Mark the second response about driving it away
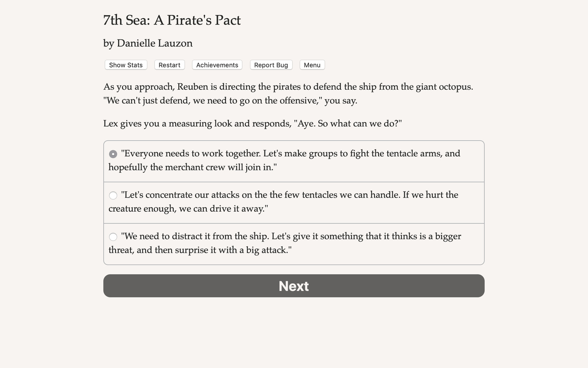 (x=113, y=195)
